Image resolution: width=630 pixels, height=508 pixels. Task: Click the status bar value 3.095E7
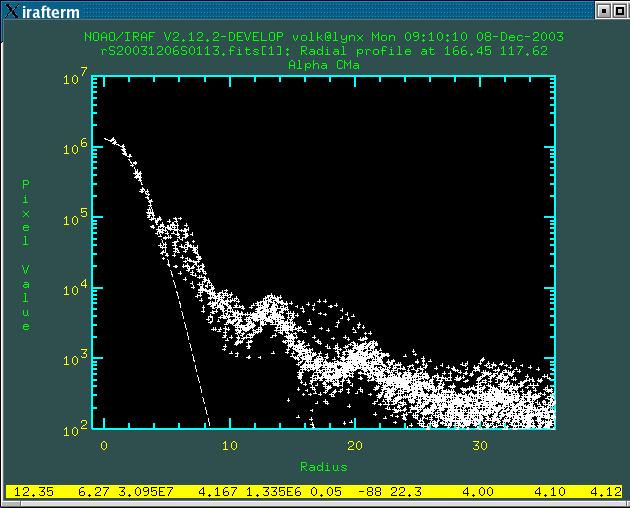tap(146, 492)
